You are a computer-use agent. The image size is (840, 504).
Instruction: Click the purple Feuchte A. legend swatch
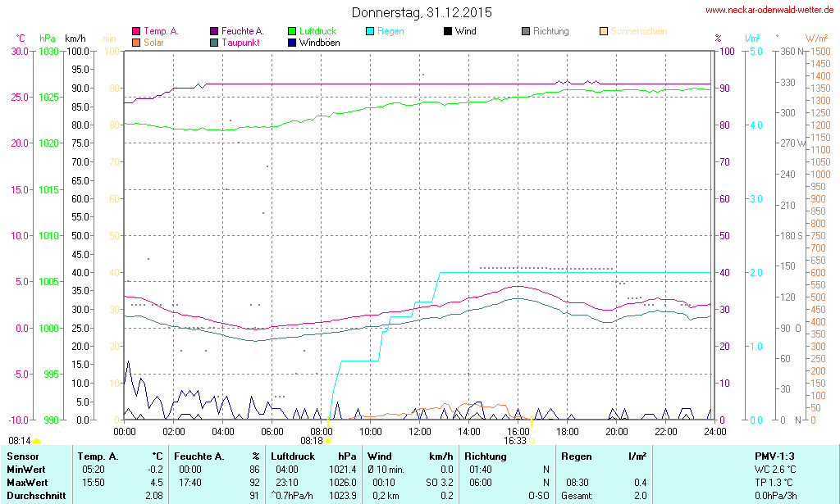click(214, 32)
